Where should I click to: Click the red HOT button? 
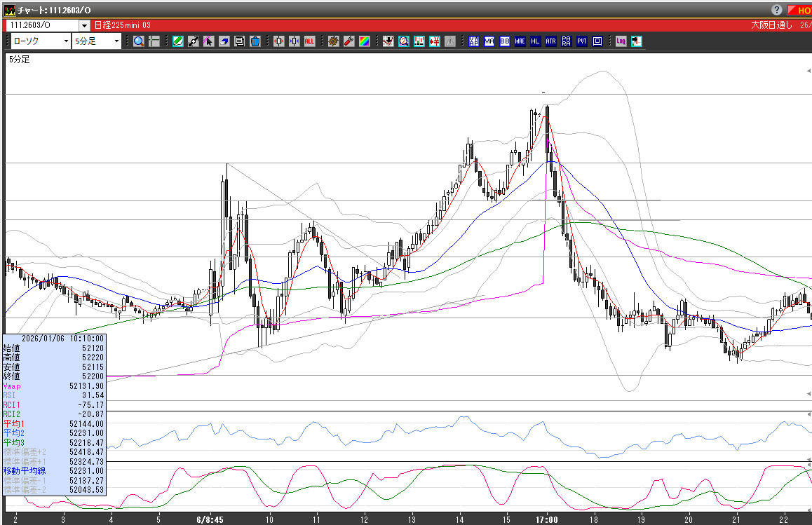pos(799,10)
